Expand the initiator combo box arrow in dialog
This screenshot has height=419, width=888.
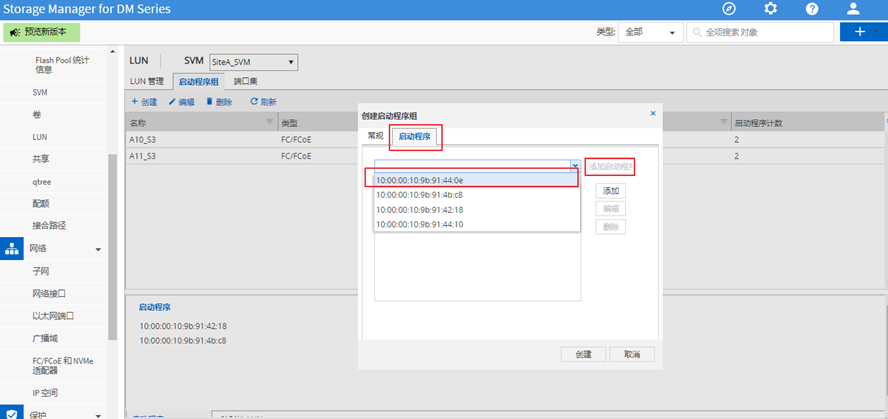tap(575, 165)
